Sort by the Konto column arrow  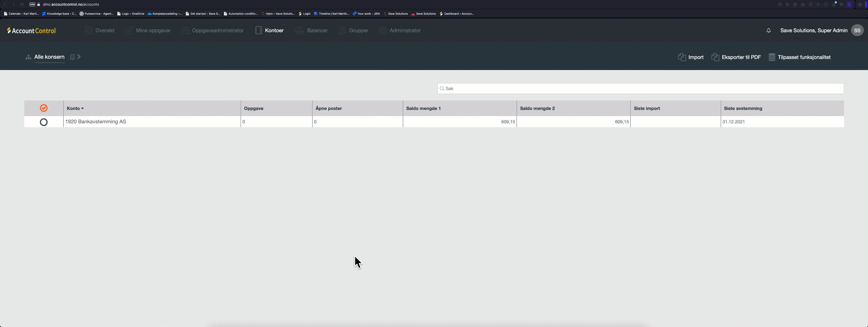[82, 109]
